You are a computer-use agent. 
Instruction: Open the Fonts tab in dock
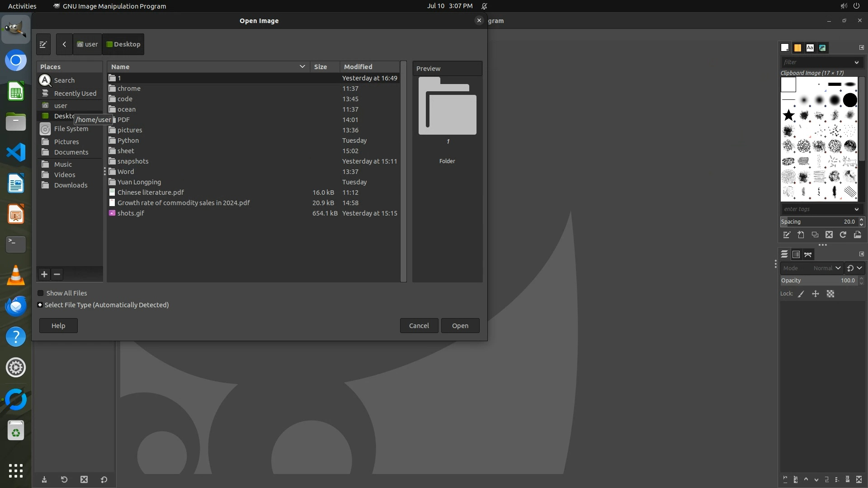click(x=810, y=48)
